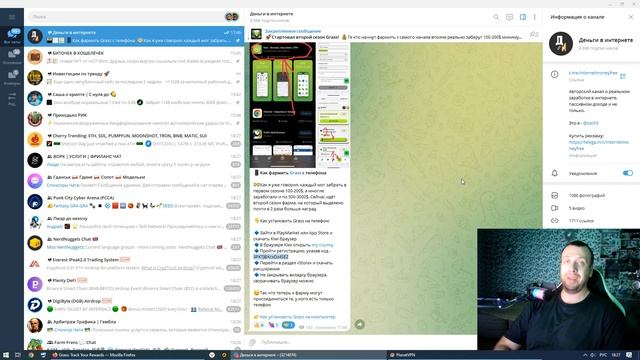Toggle the Уведомления notifications switch
640x360 pixels.
[x=628, y=173]
